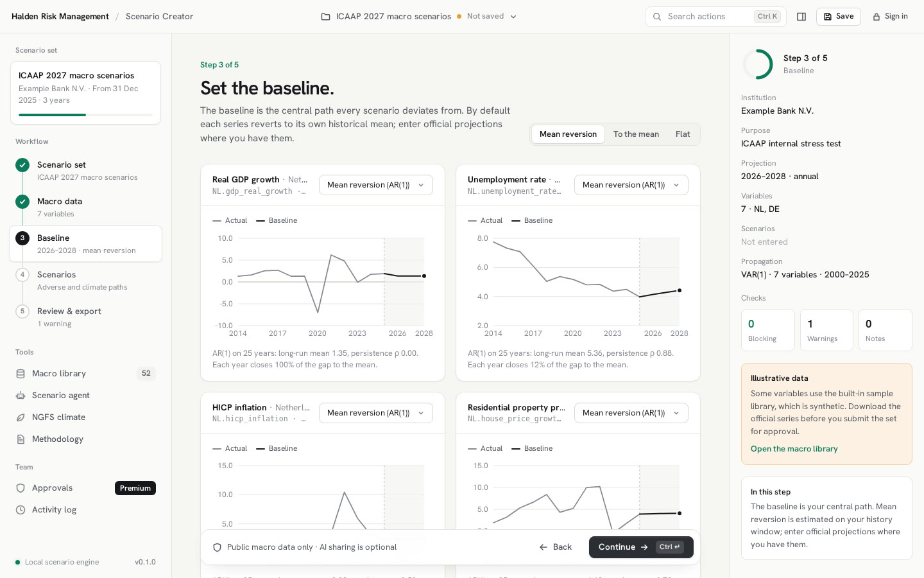Open Residential property method dropdown
The image size is (924, 578).
tap(631, 413)
